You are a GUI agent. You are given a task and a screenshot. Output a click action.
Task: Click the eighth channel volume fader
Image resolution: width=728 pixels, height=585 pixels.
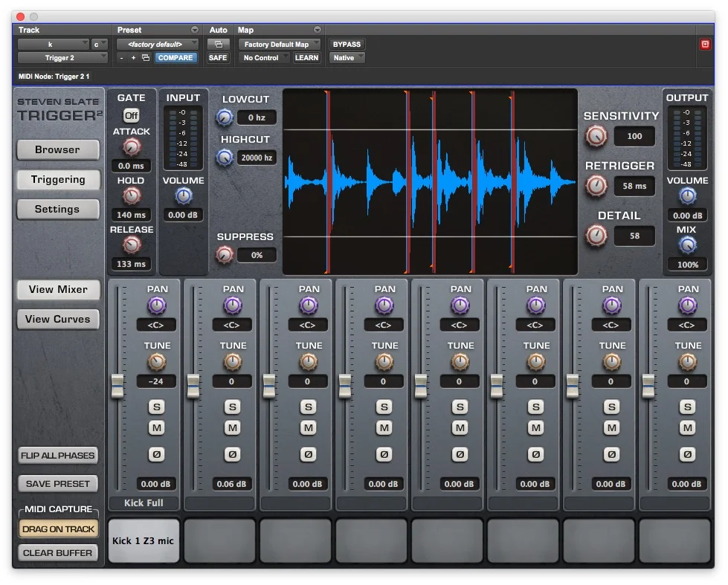pos(648,387)
